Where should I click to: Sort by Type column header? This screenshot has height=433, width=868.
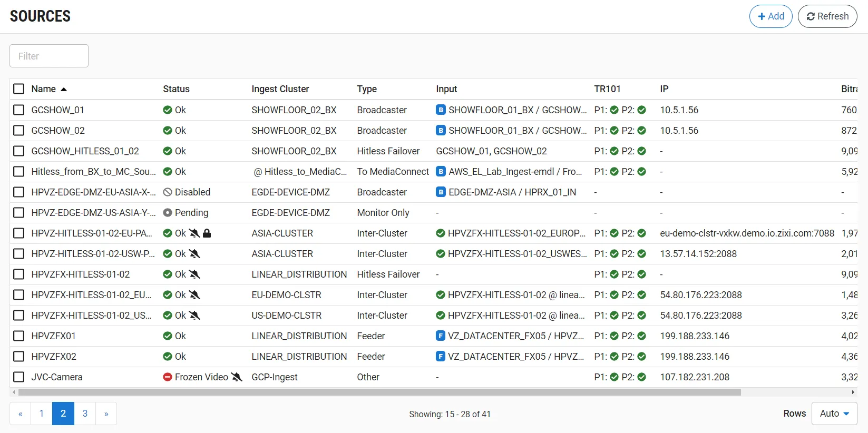click(367, 89)
